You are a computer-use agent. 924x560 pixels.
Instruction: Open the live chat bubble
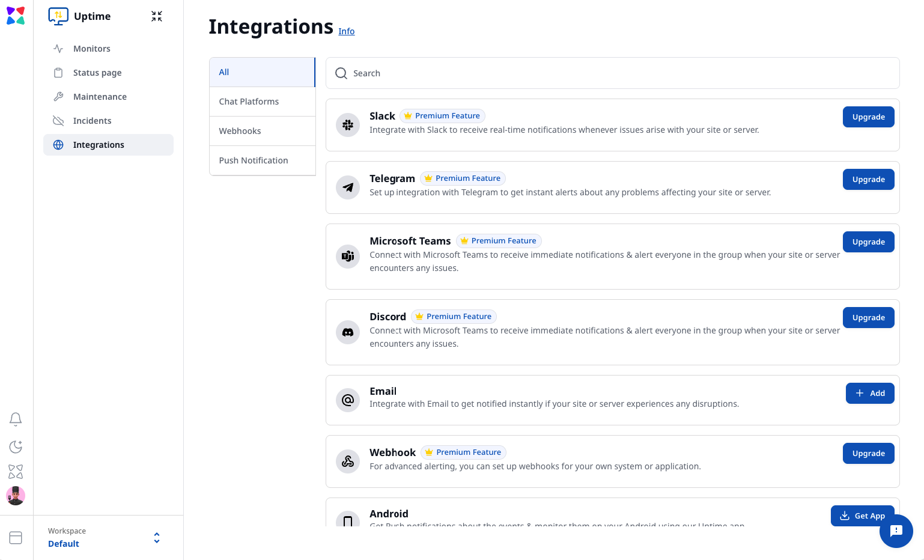click(x=896, y=531)
